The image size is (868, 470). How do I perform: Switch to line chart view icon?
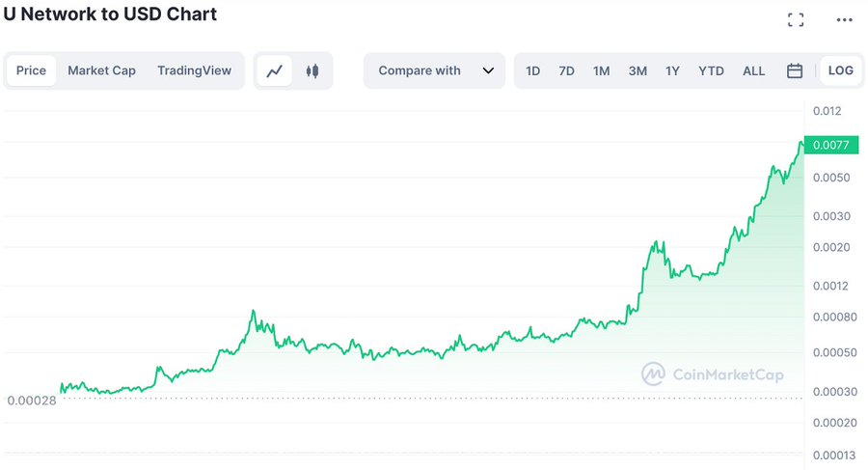[274, 71]
